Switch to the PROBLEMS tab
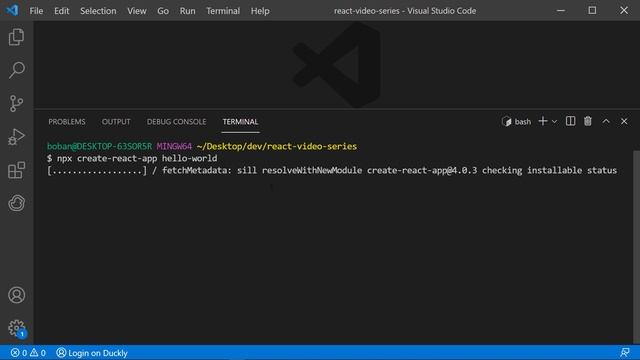 click(x=67, y=122)
